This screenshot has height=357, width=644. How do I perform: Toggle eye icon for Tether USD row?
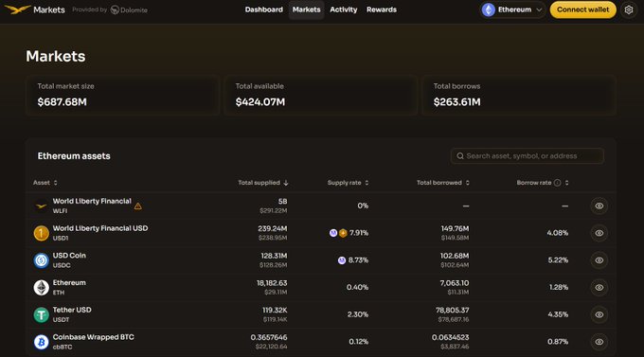[599, 314]
